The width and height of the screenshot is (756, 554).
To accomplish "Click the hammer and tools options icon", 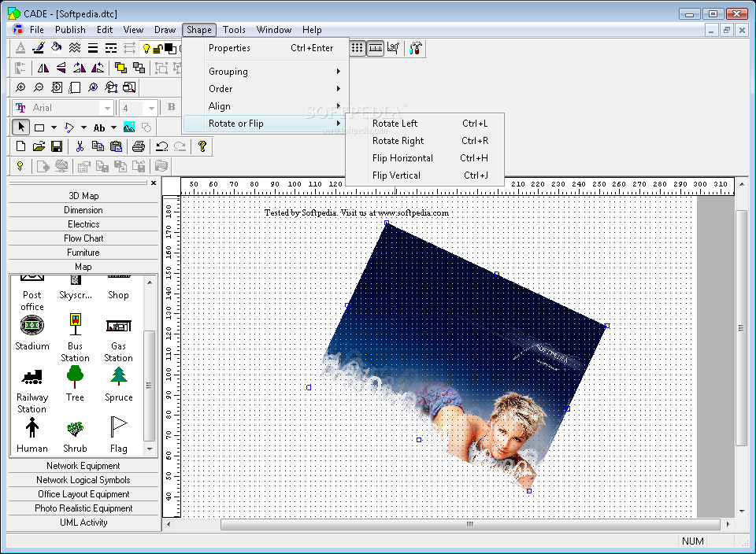I will 415,48.
